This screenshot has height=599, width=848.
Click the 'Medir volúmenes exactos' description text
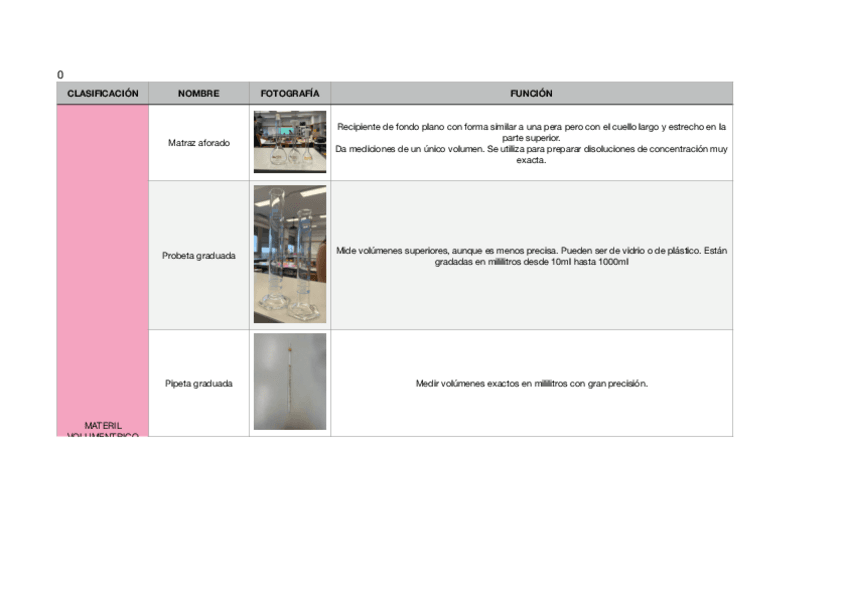tap(532, 383)
